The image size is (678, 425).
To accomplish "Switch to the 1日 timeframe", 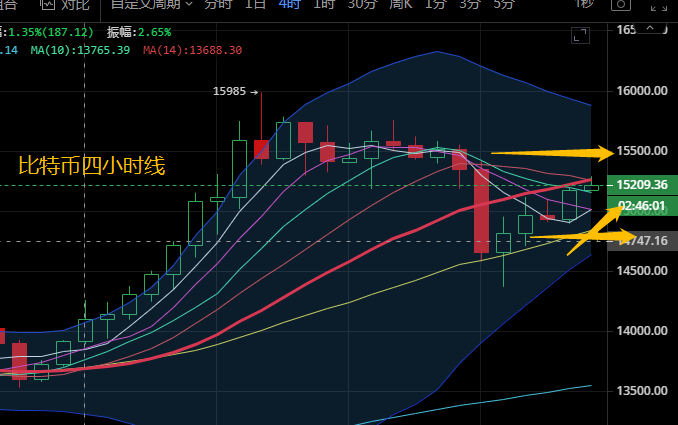I will click(x=256, y=4).
